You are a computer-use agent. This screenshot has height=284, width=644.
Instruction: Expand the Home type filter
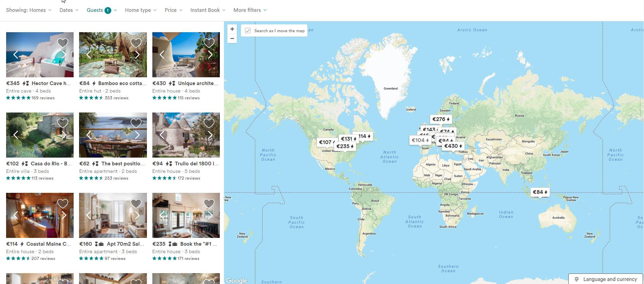click(x=141, y=10)
